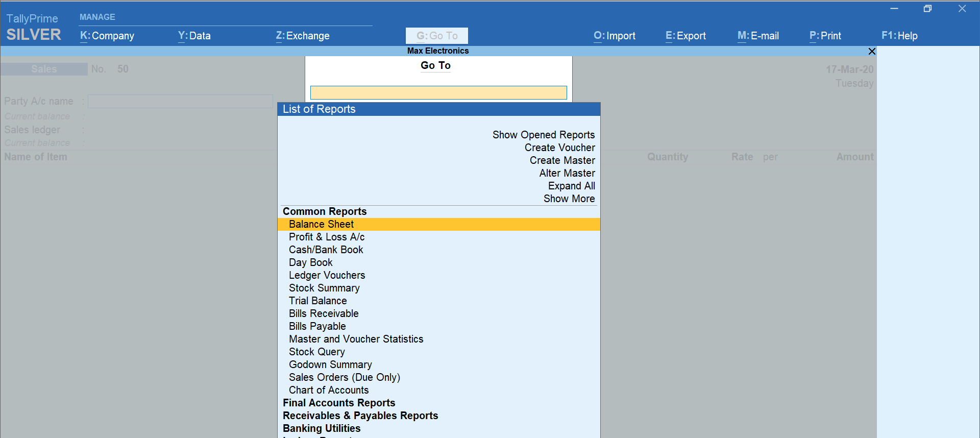Open the E: Export menu

click(x=685, y=36)
